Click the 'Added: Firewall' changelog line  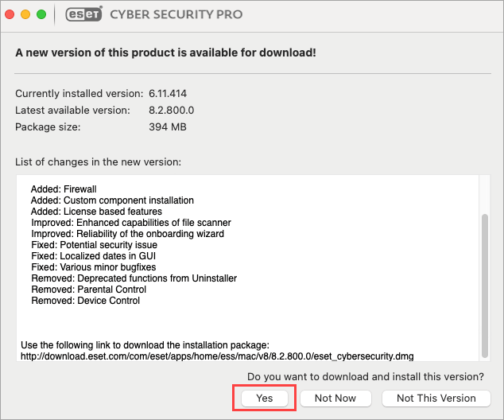[x=64, y=189]
